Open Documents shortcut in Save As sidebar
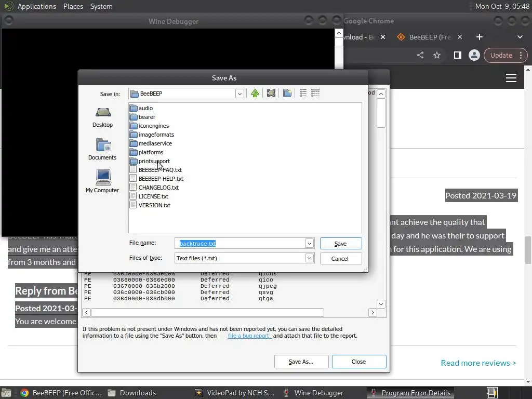 [102, 150]
